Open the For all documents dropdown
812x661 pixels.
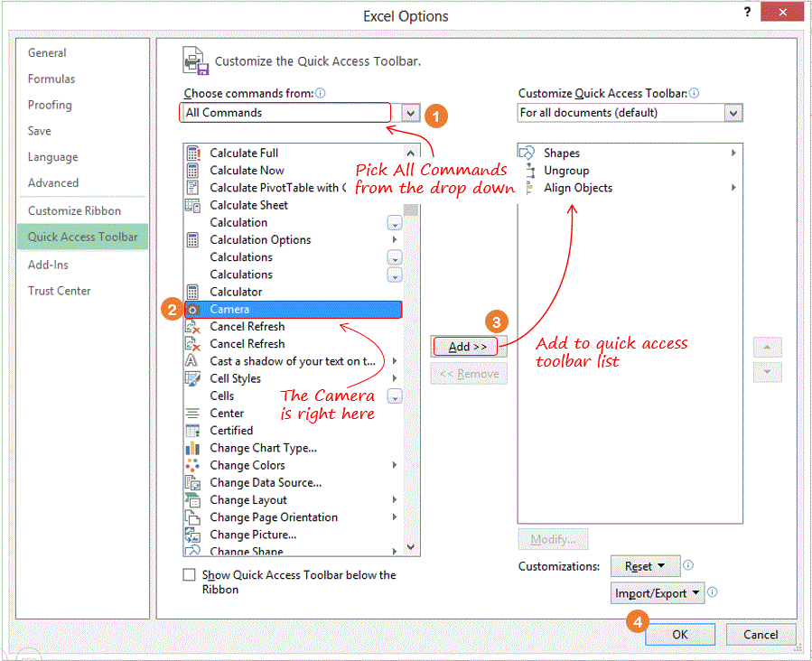pos(733,113)
